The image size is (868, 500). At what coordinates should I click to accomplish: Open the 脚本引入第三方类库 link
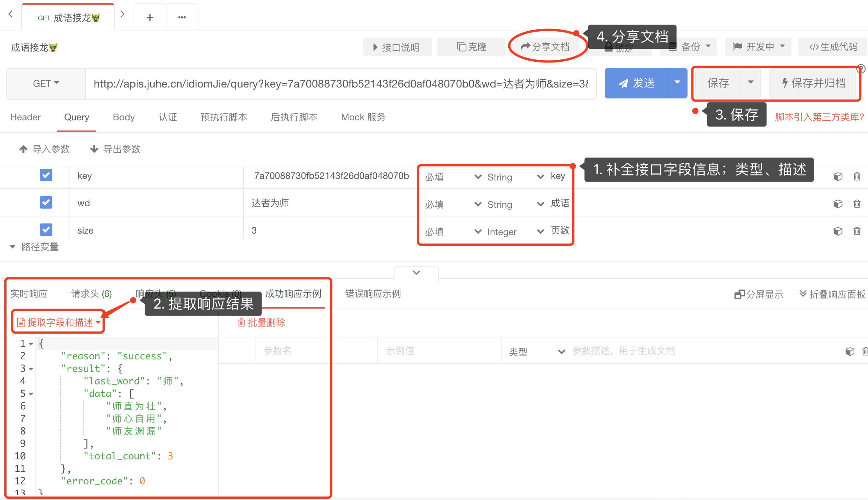click(x=819, y=117)
